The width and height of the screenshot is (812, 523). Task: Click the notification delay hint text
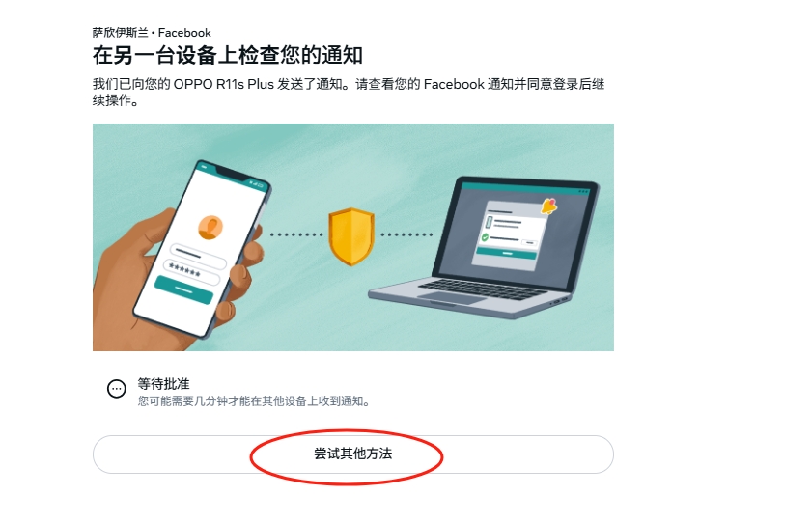pyautogui.click(x=254, y=401)
